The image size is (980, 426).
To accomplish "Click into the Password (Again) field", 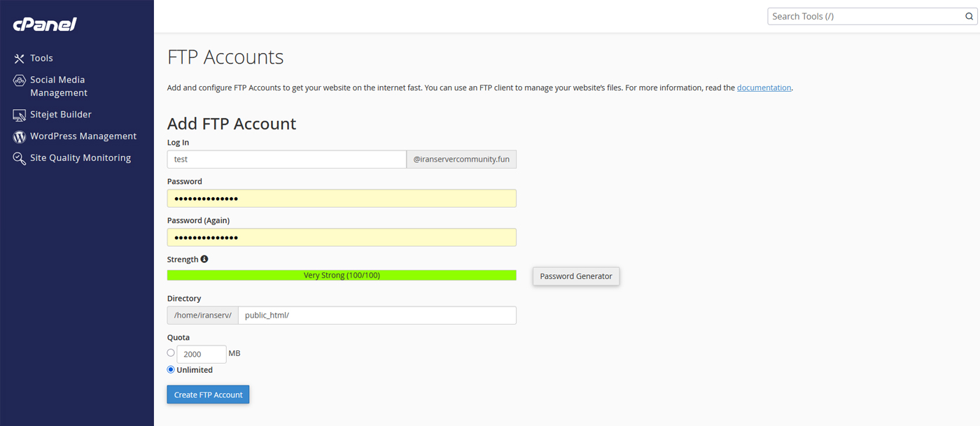I will click(x=342, y=237).
